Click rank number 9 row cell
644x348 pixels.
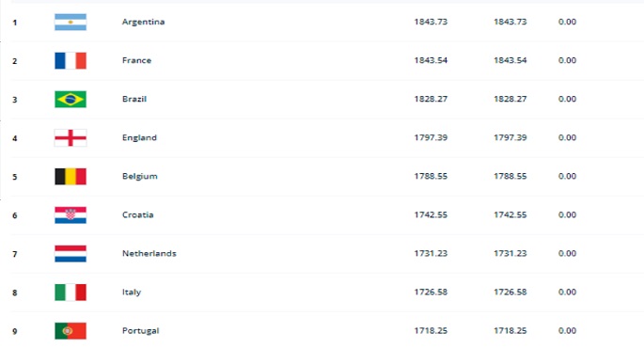point(15,331)
